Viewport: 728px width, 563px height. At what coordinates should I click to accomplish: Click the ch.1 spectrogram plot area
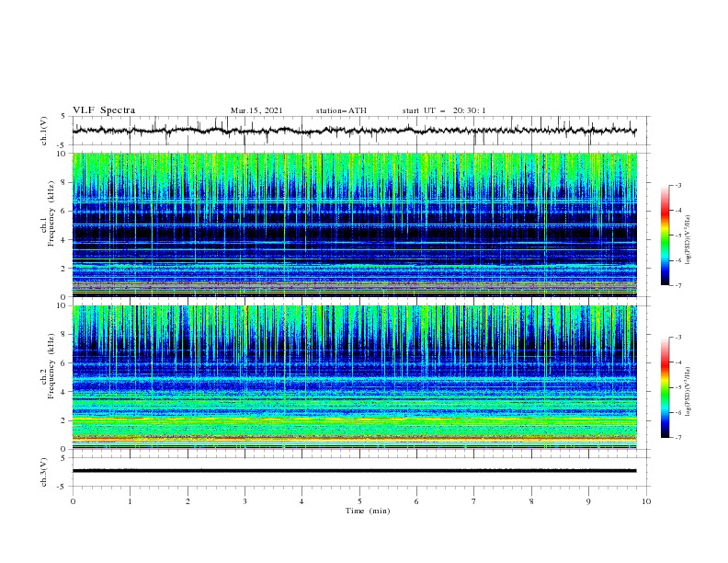pos(355,224)
